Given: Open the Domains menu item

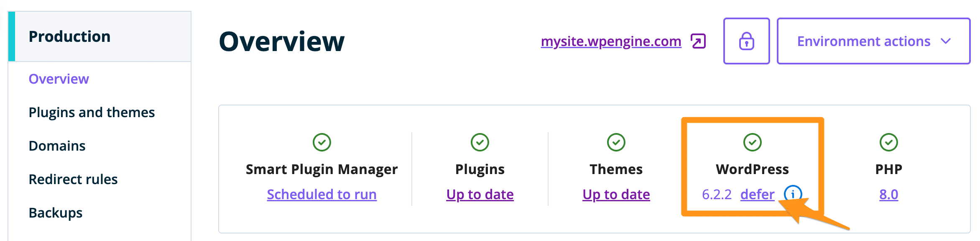Looking at the screenshot, I should [57, 146].
